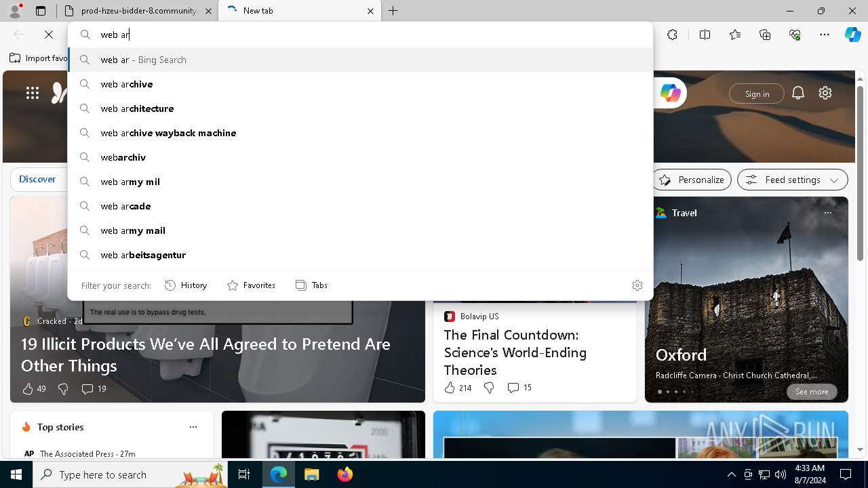The height and width of the screenshot is (488, 868).
Task: Open comments on Final Countdown article
Action: point(519,388)
